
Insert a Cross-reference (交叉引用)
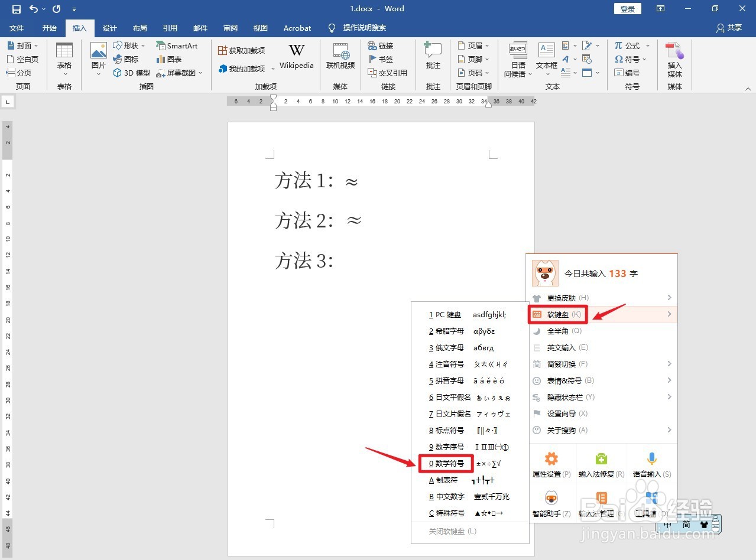387,73
